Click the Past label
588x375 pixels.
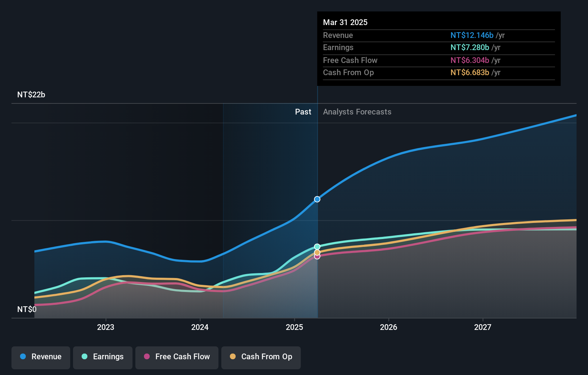(303, 112)
